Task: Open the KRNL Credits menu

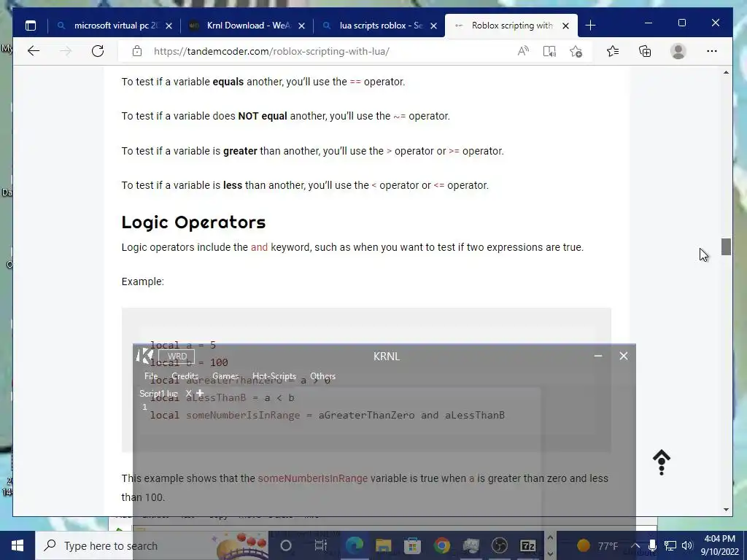Action: point(185,376)
